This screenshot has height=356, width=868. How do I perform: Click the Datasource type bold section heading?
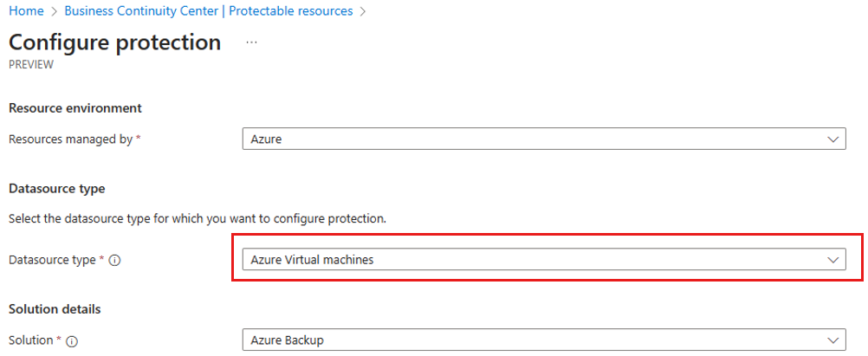(x=57, y=189)
